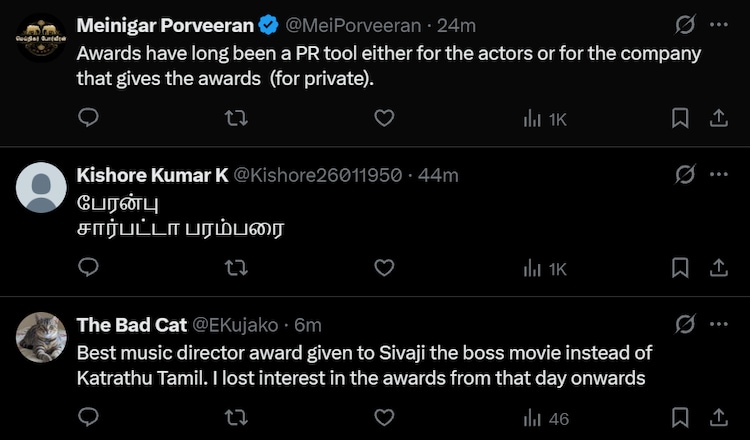Viewport: 750px width, 440px height.
Task: Repost The Bad Cat's tweet
Action: 237,417
